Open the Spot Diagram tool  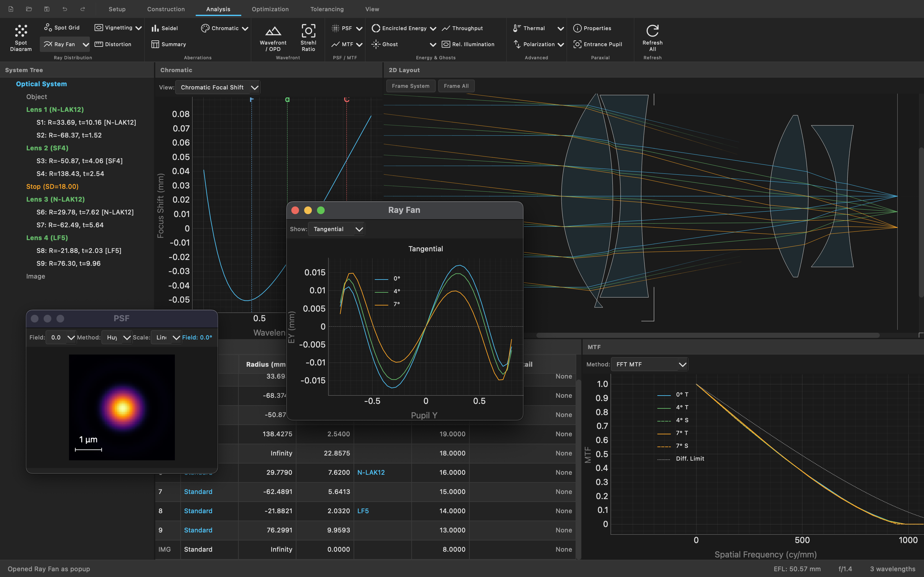(20, 38)
